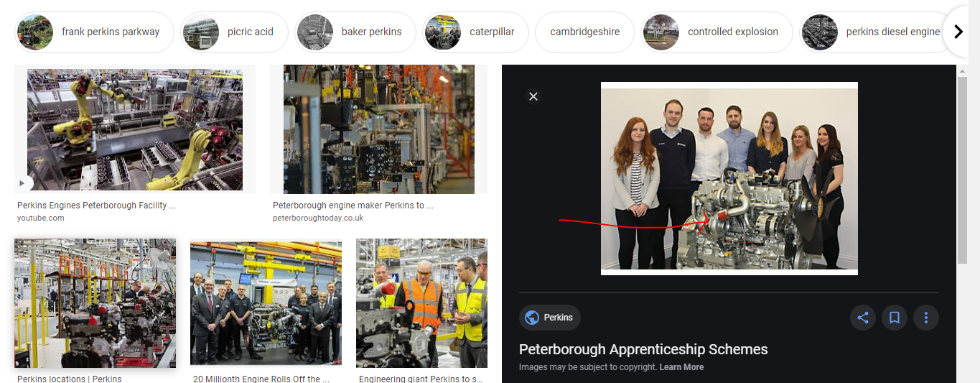Open the Perkins locations image thumbnail
Screen dimensions: 980x383
point(95,303)
